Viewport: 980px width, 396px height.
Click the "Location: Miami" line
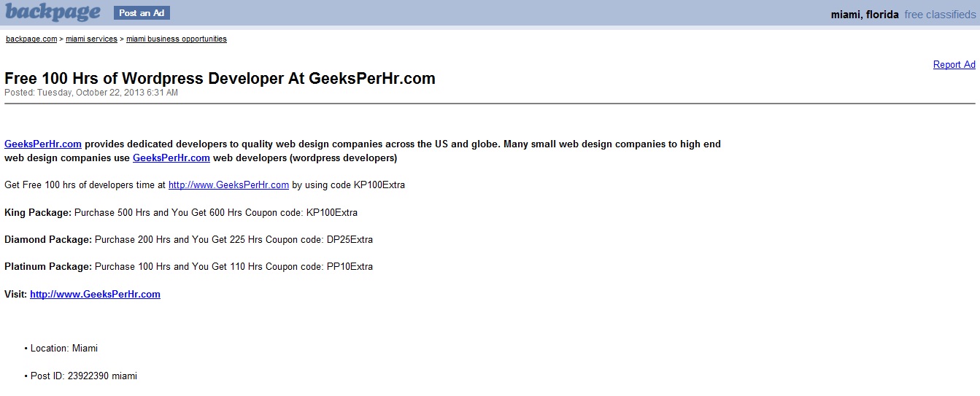[64, 349]
